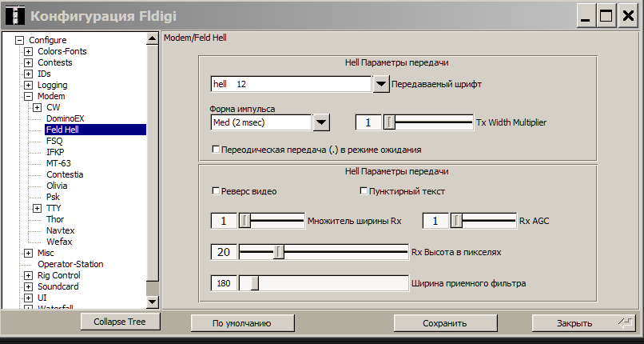The height and width of the screenshot is (344, 644).
Task: Select DominoEX in the modem tree
Action: coord(65,118)
